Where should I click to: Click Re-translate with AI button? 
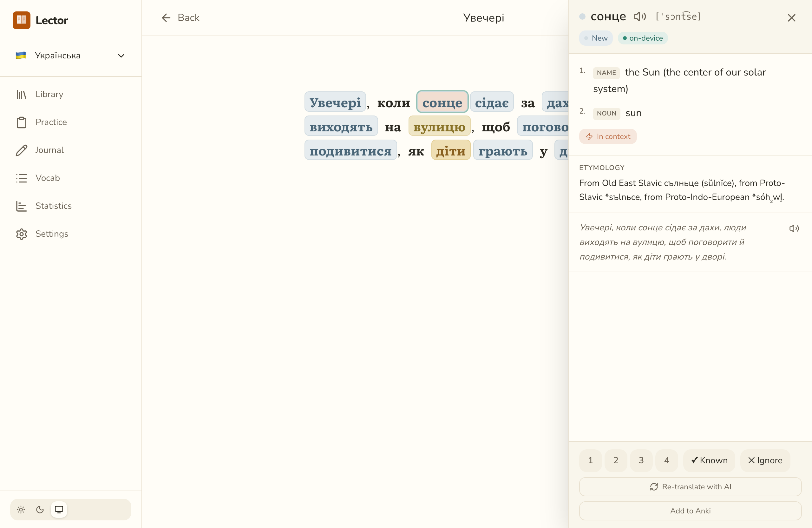(690, 487)
